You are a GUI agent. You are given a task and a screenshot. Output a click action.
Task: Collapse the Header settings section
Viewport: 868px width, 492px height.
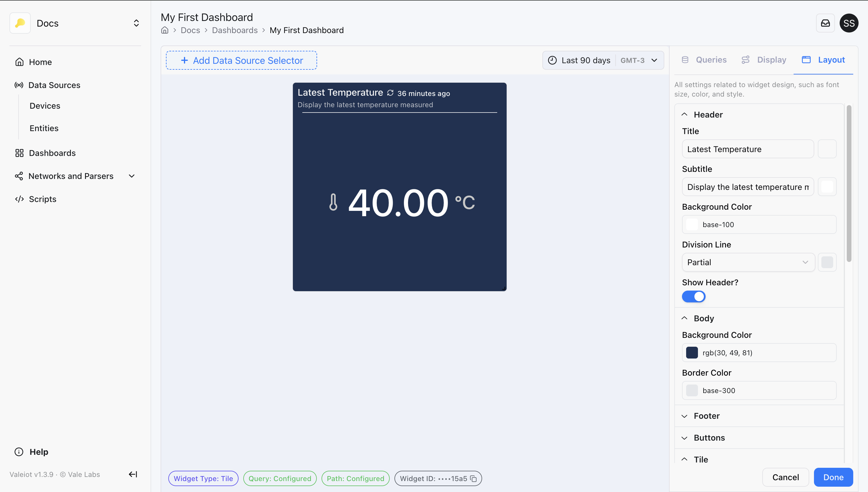coord(685,114)
